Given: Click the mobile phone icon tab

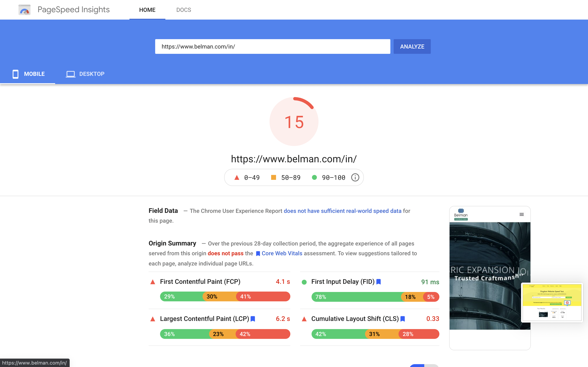Looking at the screenshot, I should click(15, 74).
